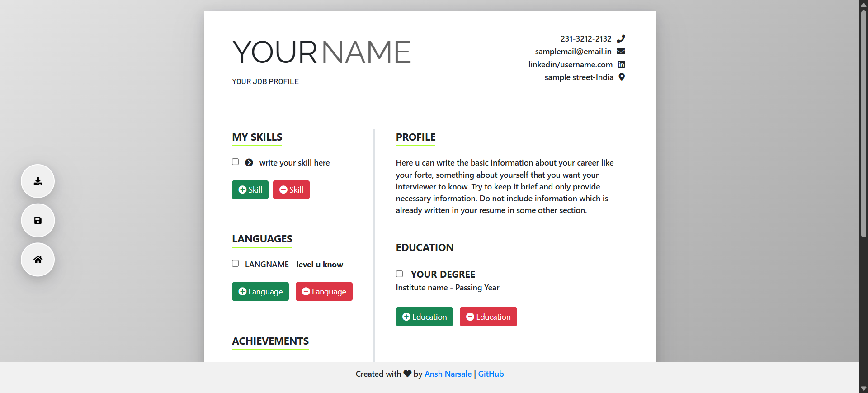Check the LANGNAME language checkbox

tap(236, 264)
